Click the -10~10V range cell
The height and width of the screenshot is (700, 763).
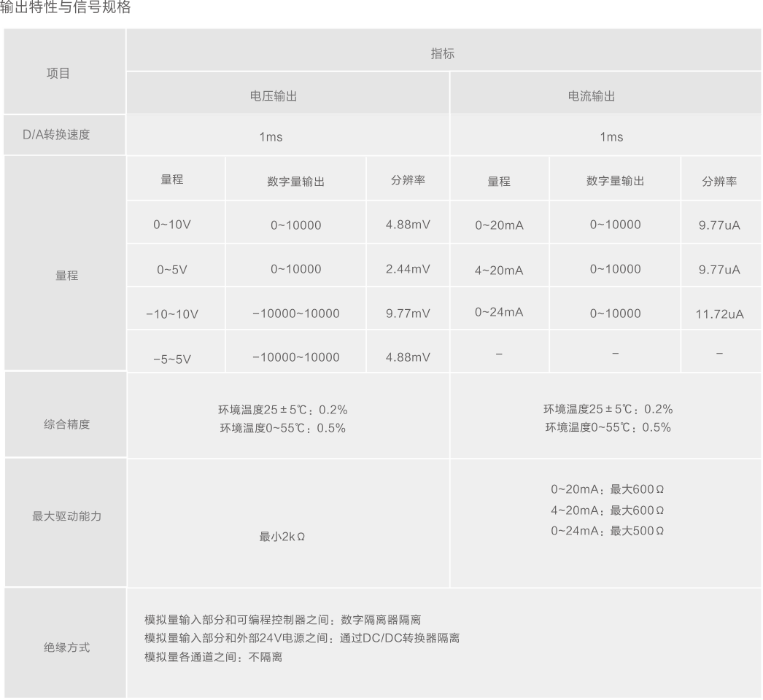pyautogui.click(x=172, y=314)
